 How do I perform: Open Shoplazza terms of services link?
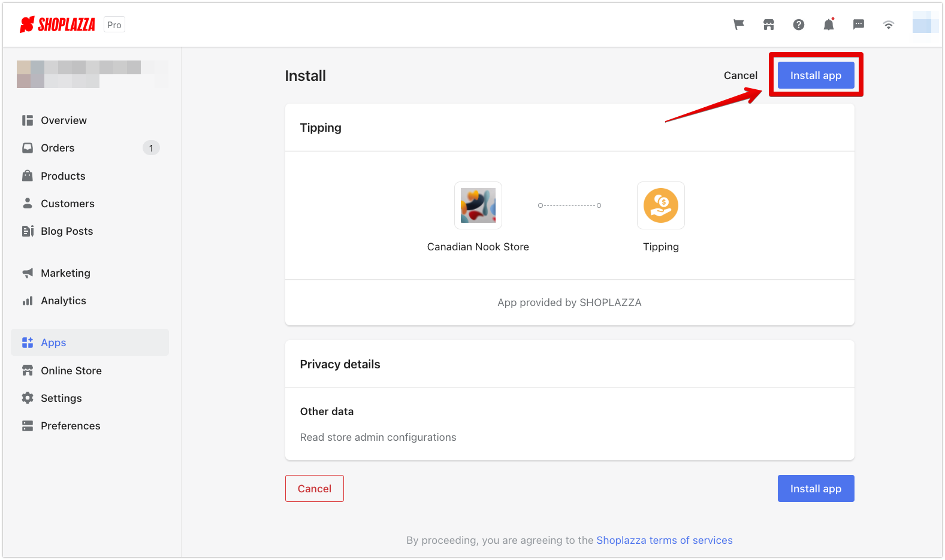point(665,540)
